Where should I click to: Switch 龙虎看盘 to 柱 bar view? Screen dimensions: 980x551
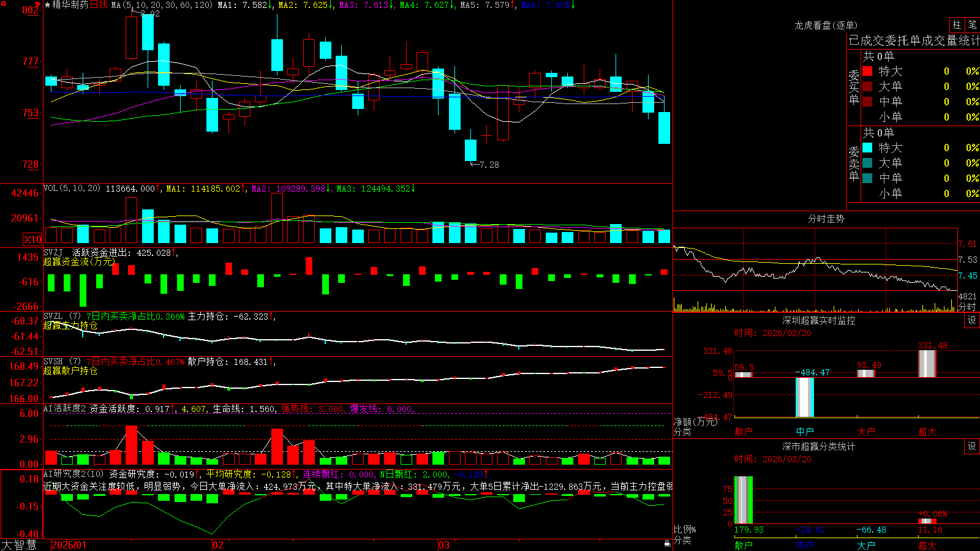pyautogui.click(x=957, y=24)
